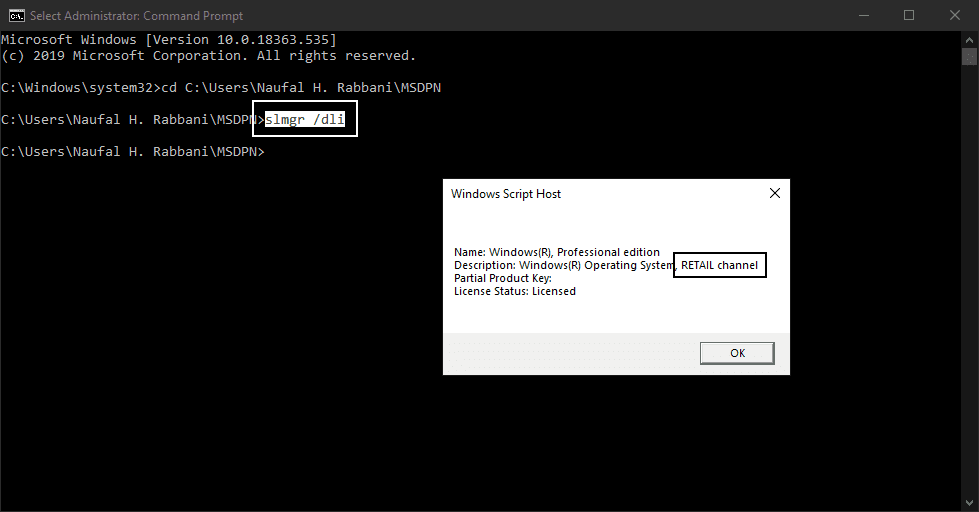Click the Microsoft Windows version line
This screenshot has height=512, width=979.
[x=169, y=39]
